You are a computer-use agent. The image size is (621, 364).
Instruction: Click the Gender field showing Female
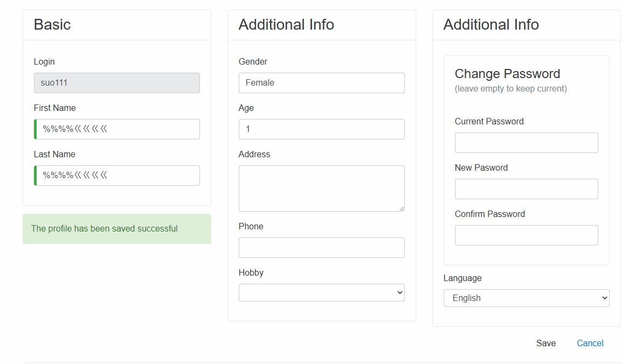(x=321, y=83)
